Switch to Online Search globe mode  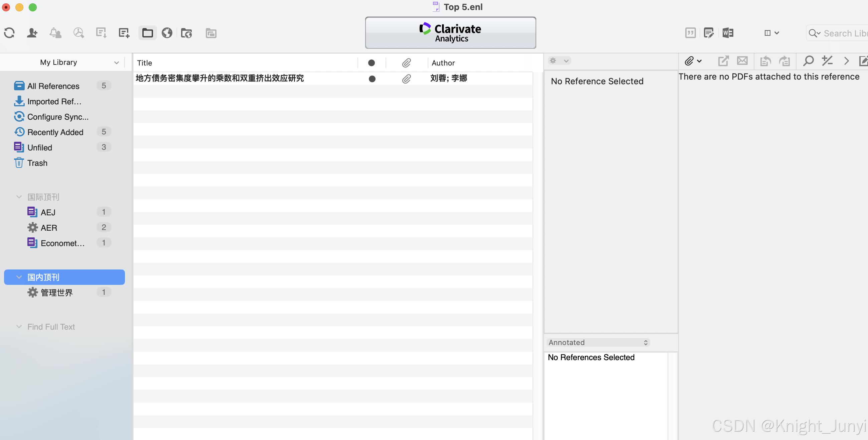pos(167,33)
